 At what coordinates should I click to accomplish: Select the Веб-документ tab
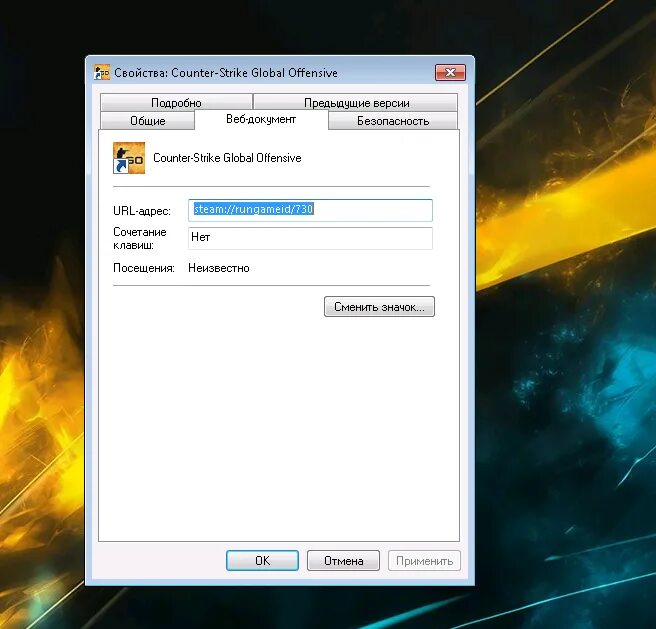[261, 119]
